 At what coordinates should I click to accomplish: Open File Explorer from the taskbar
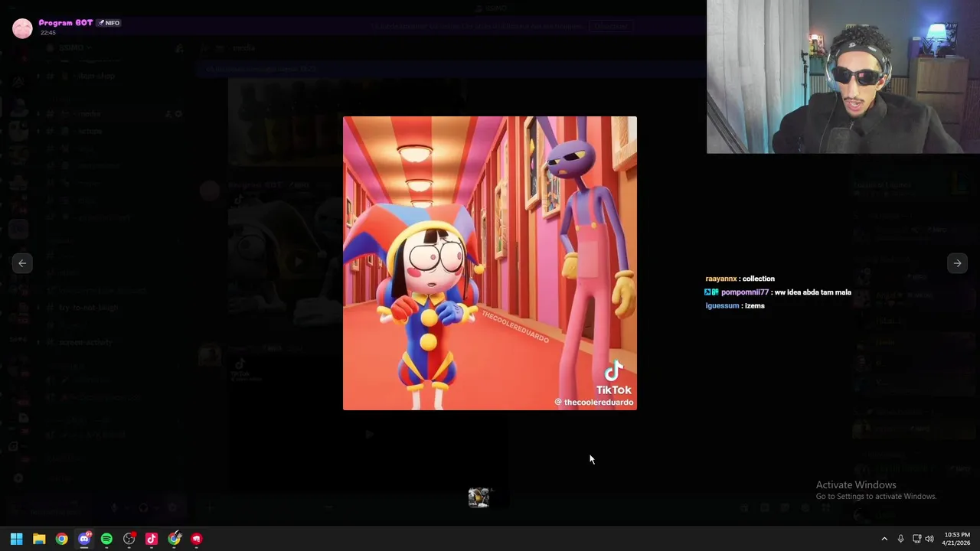tap(39, 539)
